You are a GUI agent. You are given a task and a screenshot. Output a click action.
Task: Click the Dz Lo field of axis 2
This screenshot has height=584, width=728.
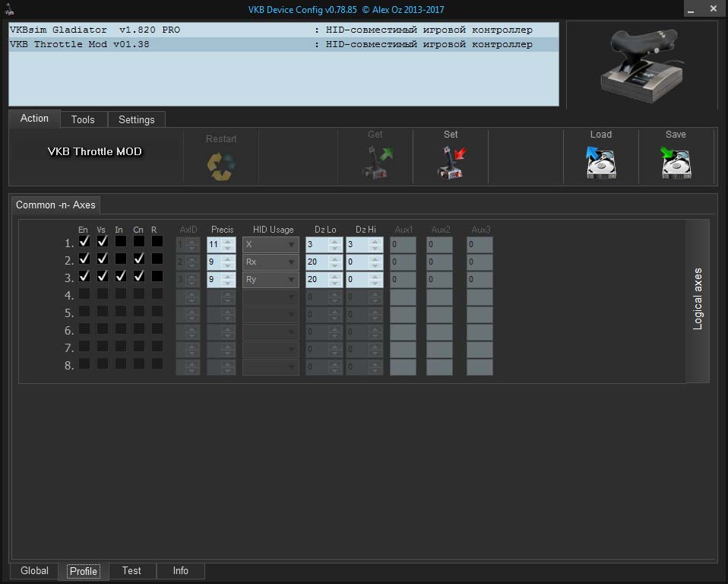click(x=324, y=262)
